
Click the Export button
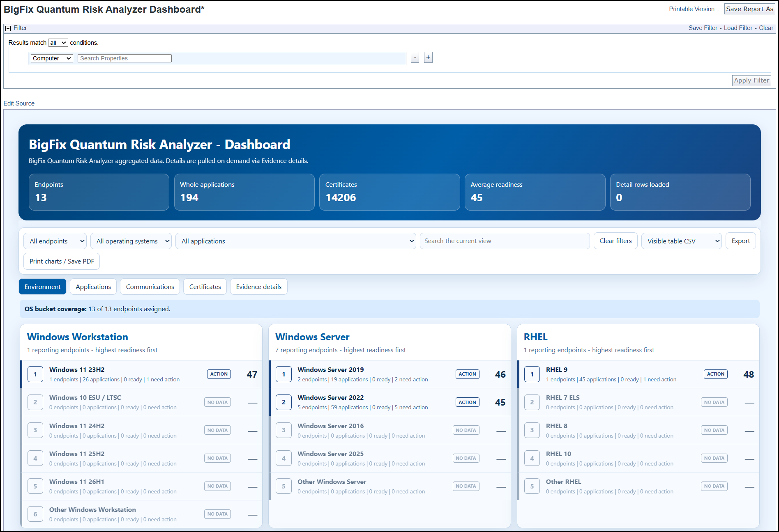click(740, 241)
